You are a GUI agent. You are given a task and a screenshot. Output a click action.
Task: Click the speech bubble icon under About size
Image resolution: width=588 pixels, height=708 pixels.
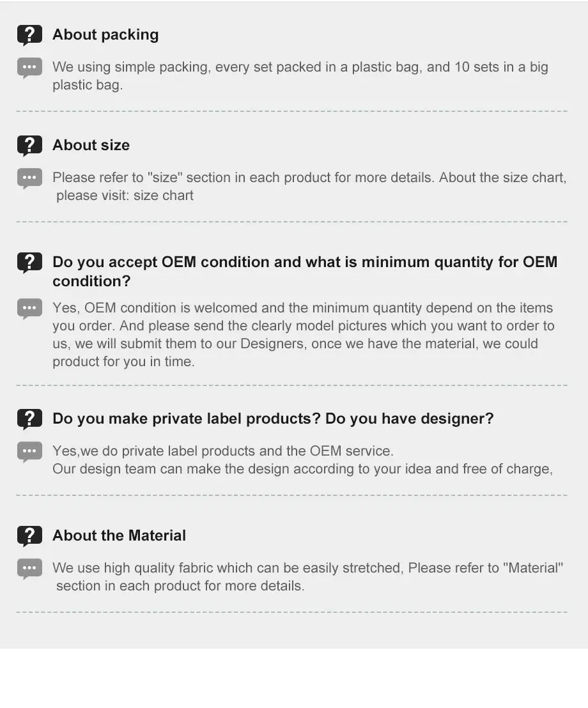point(29,178)
